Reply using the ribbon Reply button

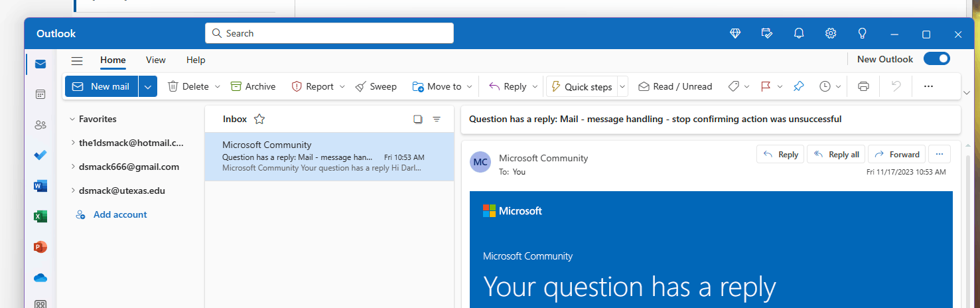pos(508,86)
